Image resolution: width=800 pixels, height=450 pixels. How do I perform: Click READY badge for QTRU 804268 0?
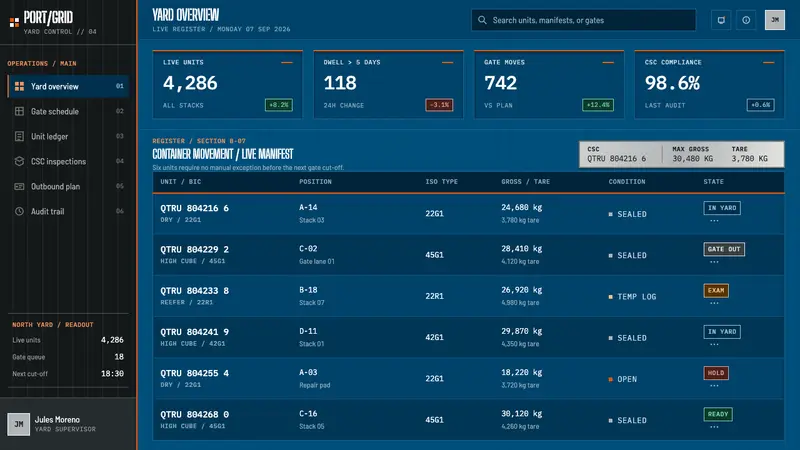pyautogui.click(x=718, y=414)
